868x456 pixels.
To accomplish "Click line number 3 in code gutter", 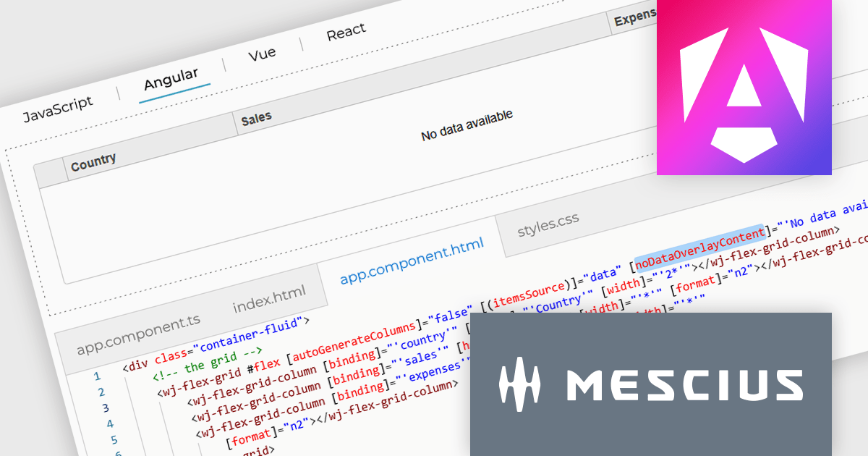I will click(x=106, y=408).
